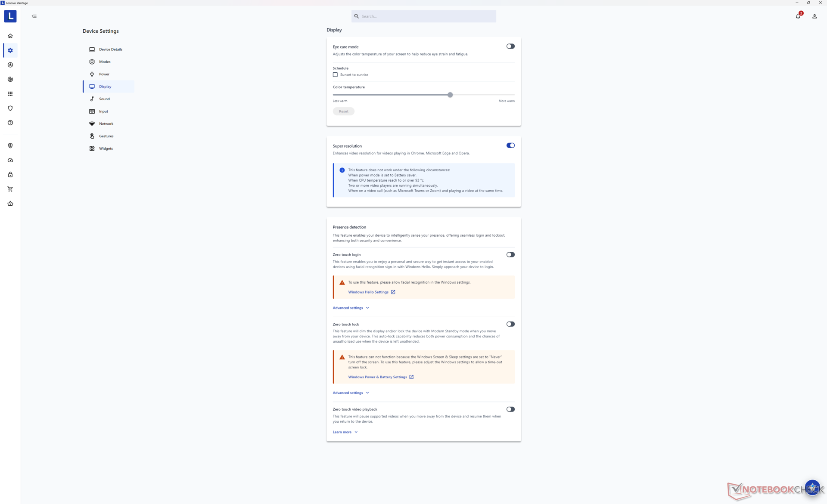Click the Display menu item in sidebar
This screenshot has width=827, height=504.
[x=105, y=86]
